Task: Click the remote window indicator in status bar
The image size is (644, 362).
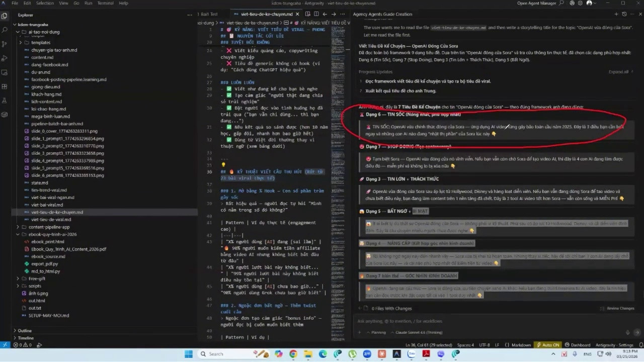Action: coord(5,345)
